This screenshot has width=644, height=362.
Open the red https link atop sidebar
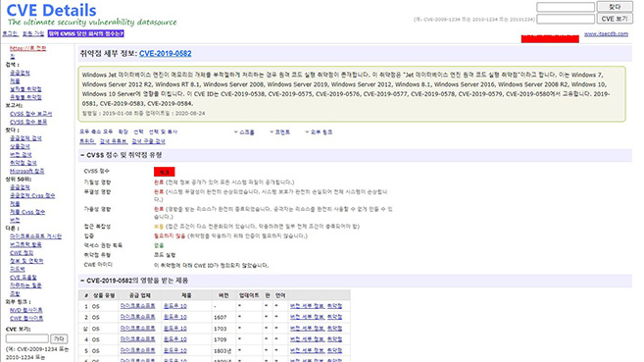27,48
